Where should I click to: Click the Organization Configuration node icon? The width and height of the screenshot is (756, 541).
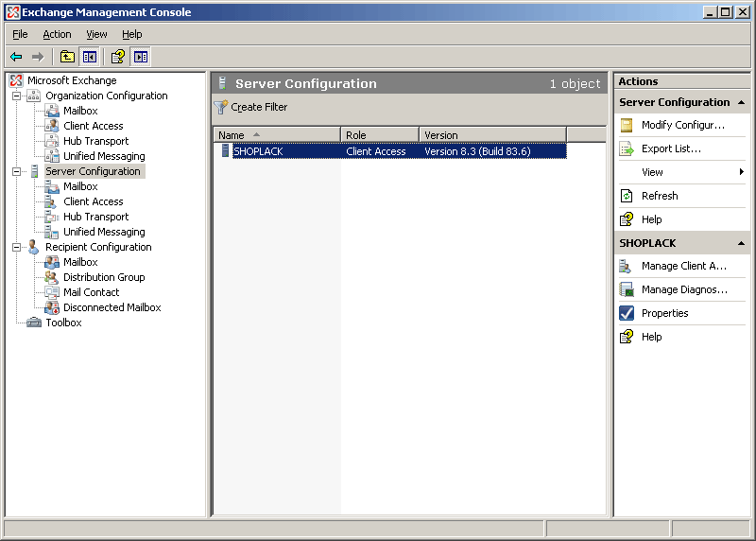pos(33,96)
